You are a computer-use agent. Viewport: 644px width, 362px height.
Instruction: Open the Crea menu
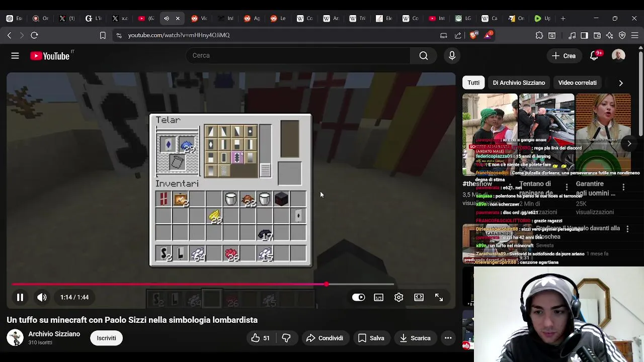point(564,56)
